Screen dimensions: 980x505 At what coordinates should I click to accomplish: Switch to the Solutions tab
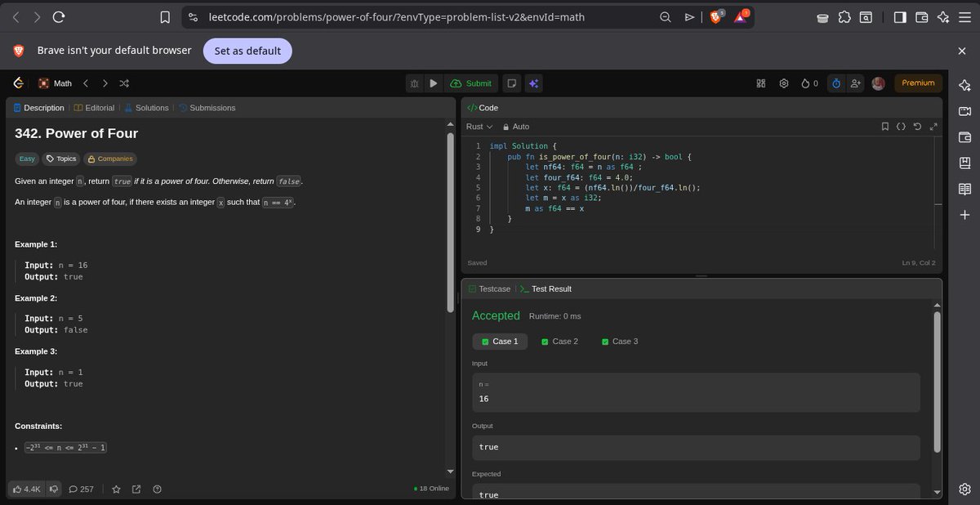146,108
